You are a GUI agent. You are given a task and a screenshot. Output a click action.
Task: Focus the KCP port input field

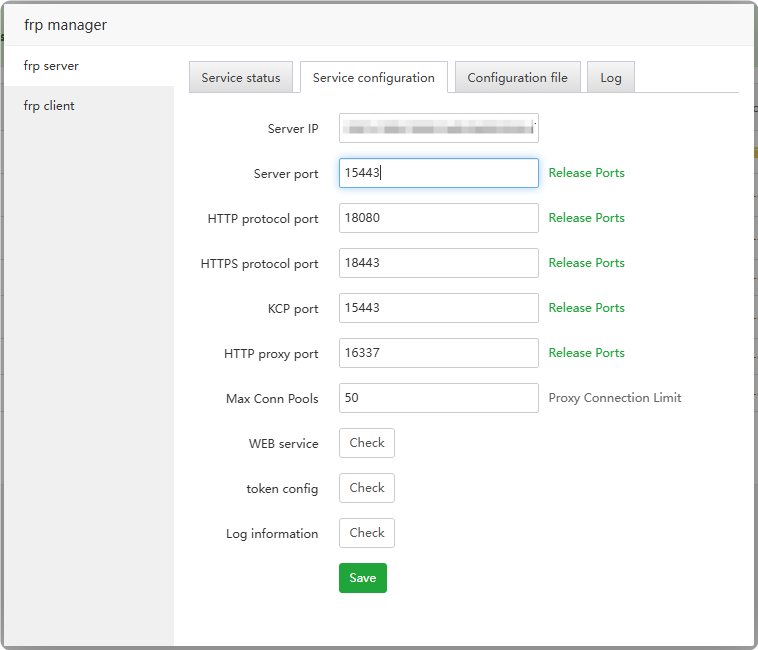[438, 308]
